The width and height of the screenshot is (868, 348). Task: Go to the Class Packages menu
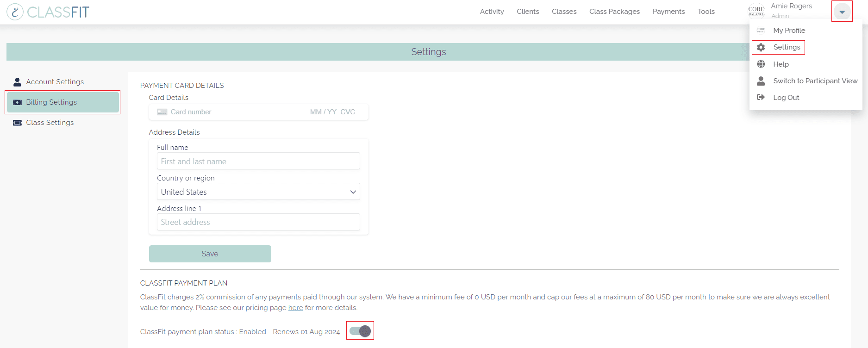[614, 12]
